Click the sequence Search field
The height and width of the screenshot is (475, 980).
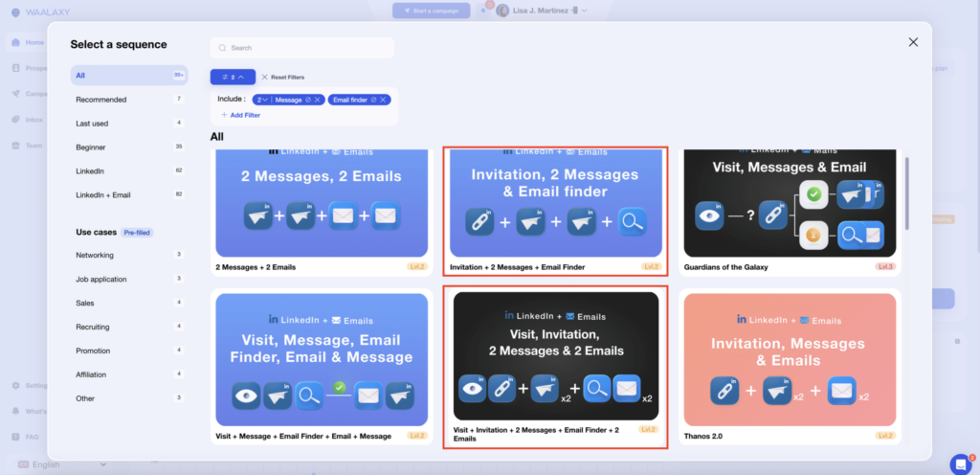[302, 48]
